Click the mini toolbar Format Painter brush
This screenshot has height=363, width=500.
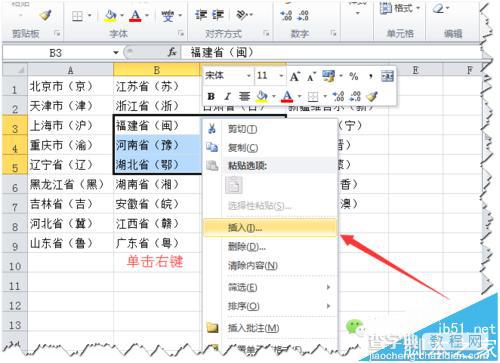372,96
